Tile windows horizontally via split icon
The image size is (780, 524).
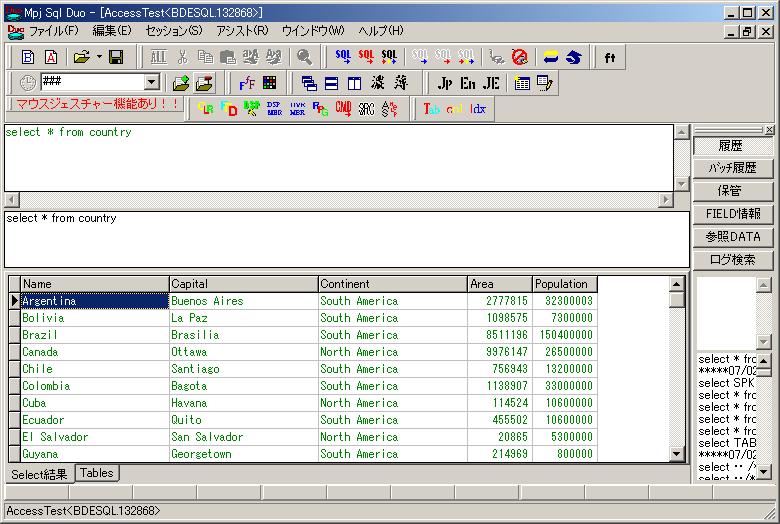coord(331,83)
